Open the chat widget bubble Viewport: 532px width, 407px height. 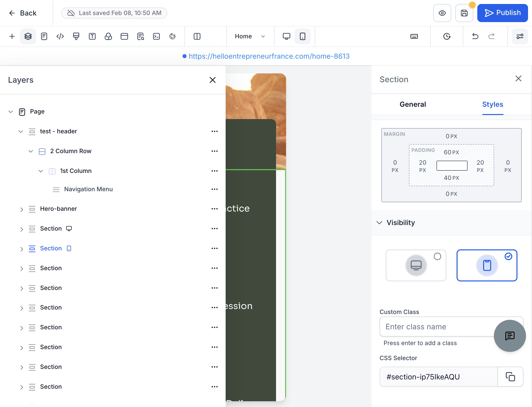click(x=510, y=336)
